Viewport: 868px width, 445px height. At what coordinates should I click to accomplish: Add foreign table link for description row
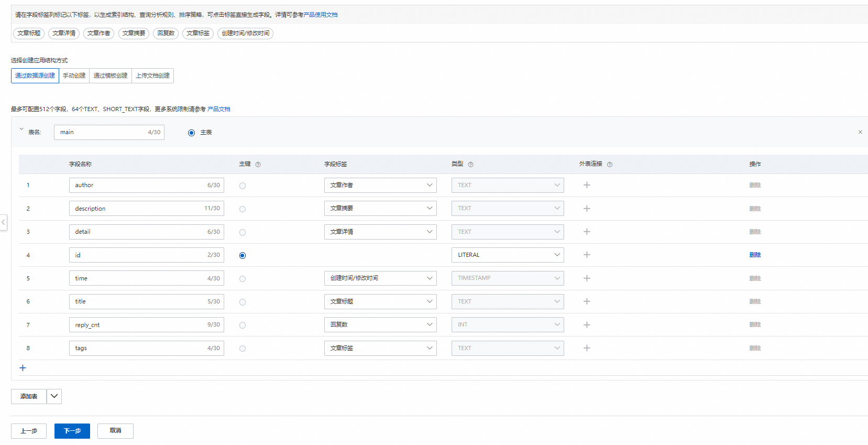(x=587, y=209)
